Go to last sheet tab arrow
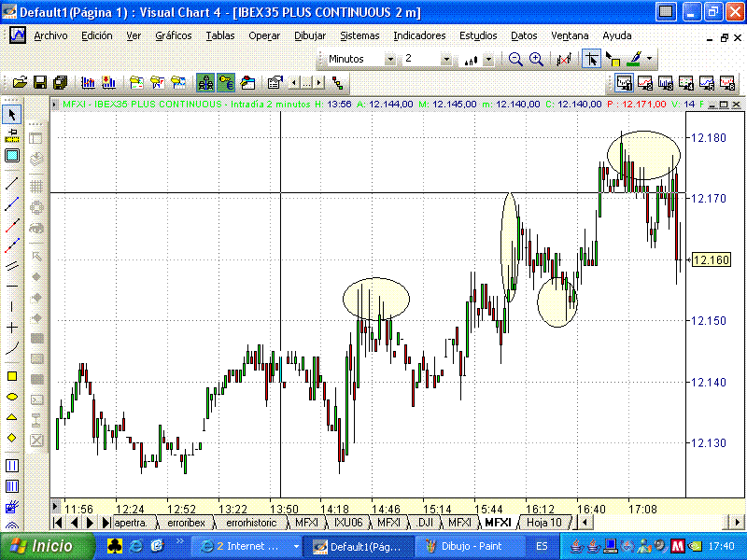Image resolution: width=747 pixels, height=560 pixels. 106,523
